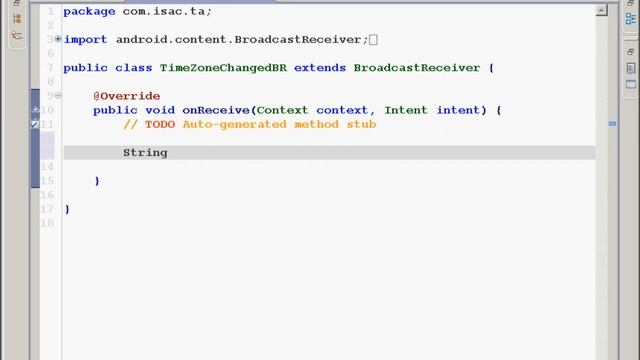Click the closing brace on line 15

97,181
